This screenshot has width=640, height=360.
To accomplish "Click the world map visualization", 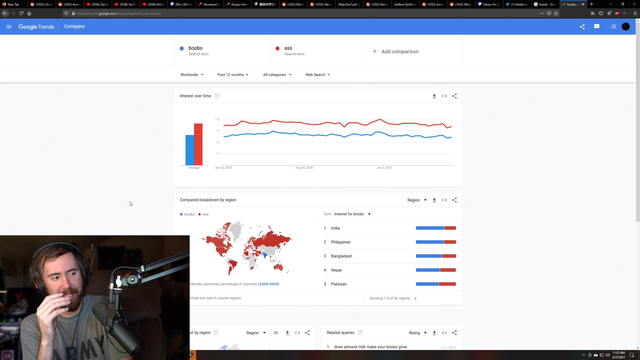I will (x=247, y=248).
